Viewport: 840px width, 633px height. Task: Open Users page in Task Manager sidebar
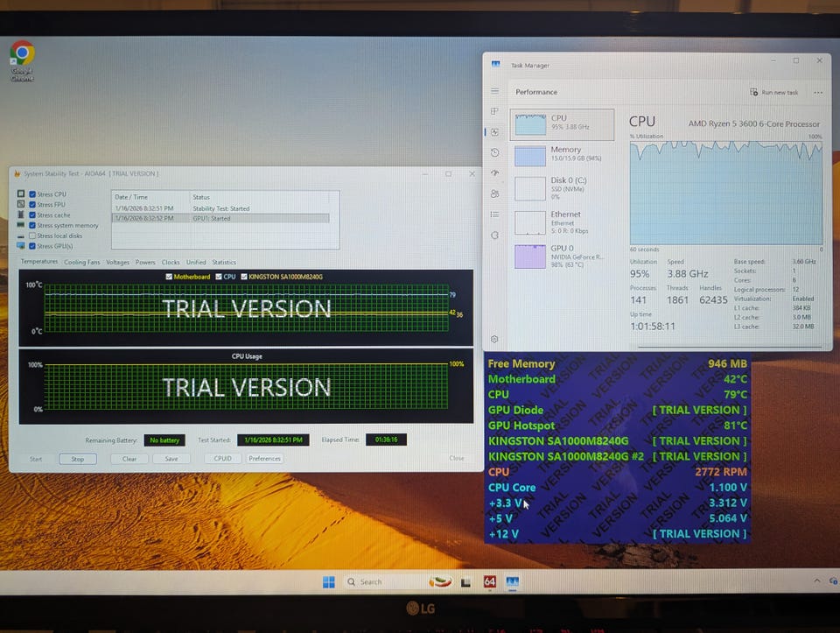tap(495, 193)
